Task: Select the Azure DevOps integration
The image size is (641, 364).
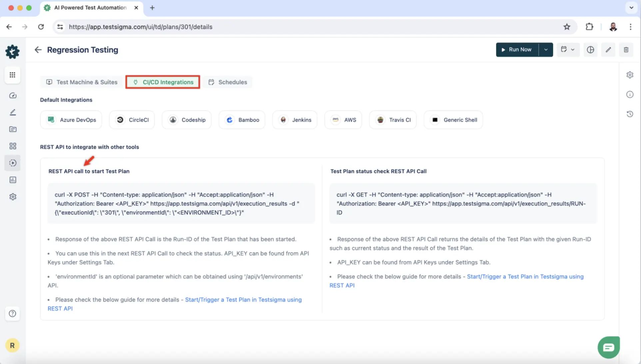Action: pos(71,120)
